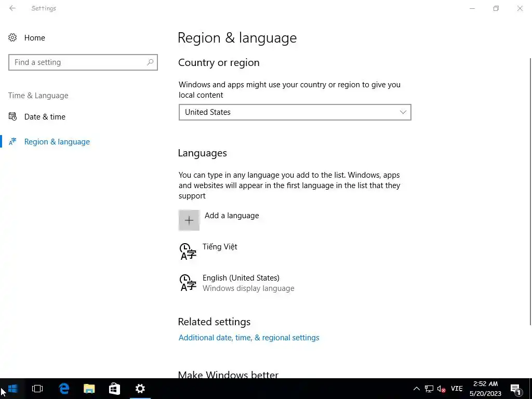Image resolution: width=532 pixels, height=399 pixels.
Task: Click the plus icon to add a language
Action: 189,220
